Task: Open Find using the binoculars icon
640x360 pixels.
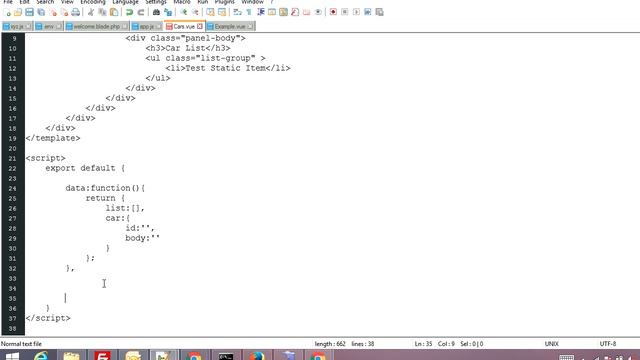Action: click(156, 12)
